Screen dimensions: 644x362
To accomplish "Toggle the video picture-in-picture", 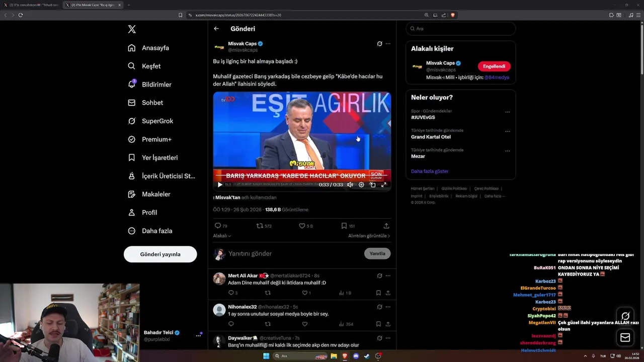I will (372, 185).
